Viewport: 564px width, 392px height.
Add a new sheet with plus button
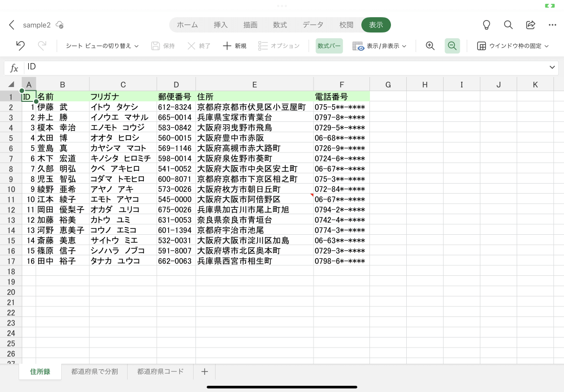[204, 371]
